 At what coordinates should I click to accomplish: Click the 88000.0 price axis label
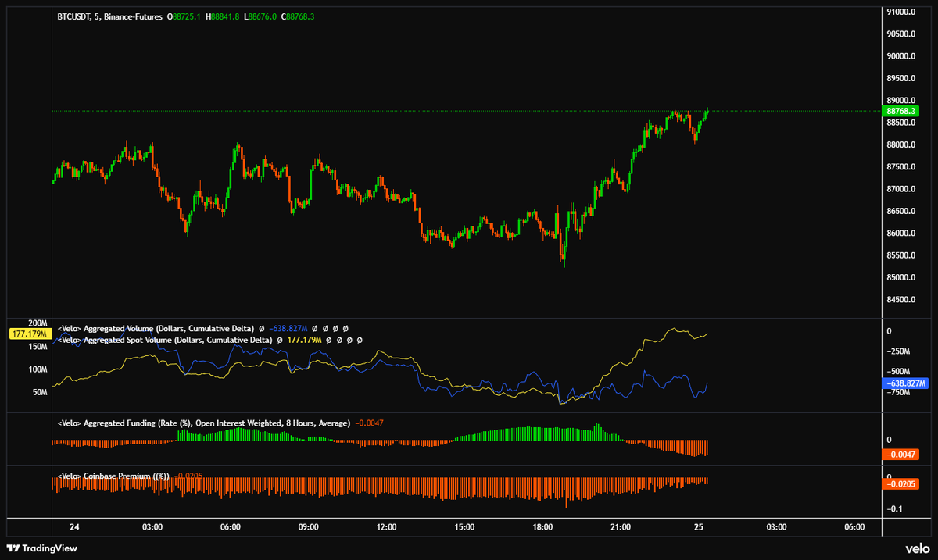(x=903, y=144)
